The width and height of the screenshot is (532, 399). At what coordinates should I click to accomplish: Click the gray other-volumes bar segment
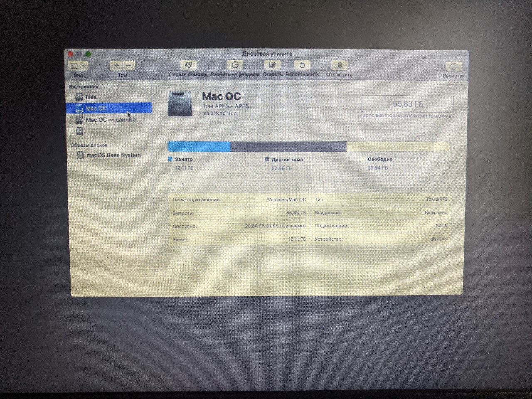coord(288,146)
